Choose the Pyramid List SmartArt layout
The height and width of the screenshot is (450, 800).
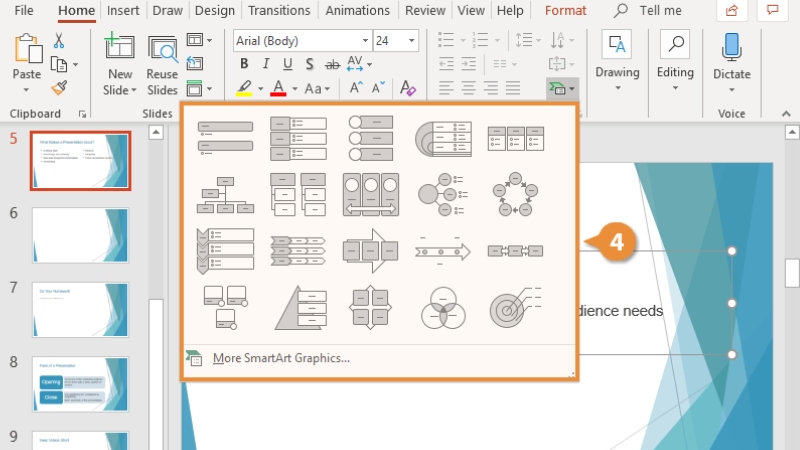pos(301,308)
